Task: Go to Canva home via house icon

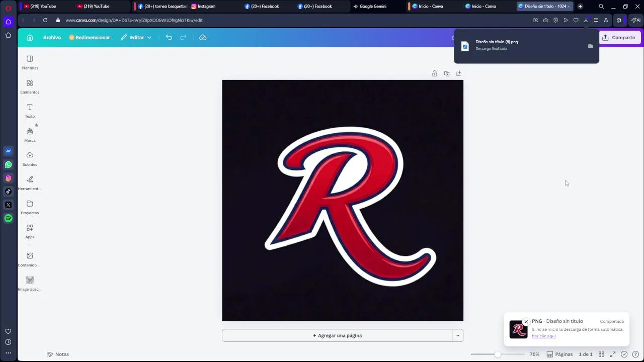Action: (x=30, y=38)
